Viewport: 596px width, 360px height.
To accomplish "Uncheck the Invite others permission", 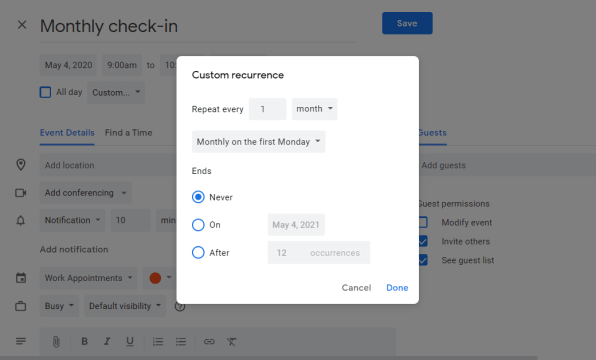I will [x=423, y=241].
